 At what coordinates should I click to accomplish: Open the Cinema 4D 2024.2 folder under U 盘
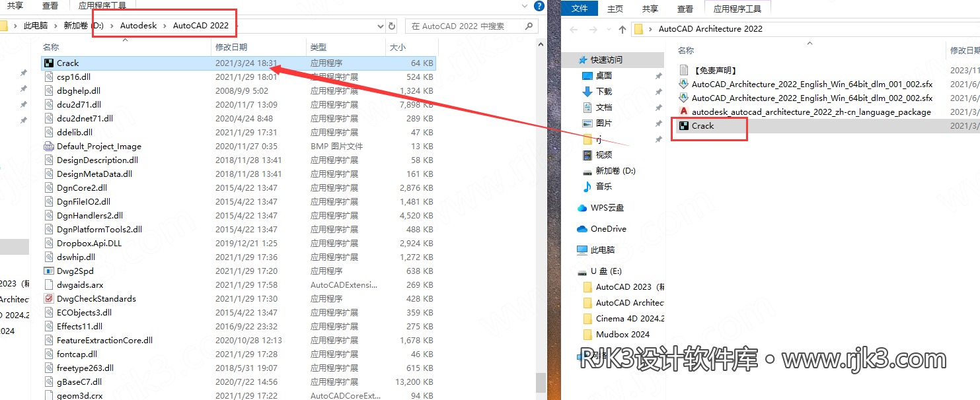pos(624,319)
